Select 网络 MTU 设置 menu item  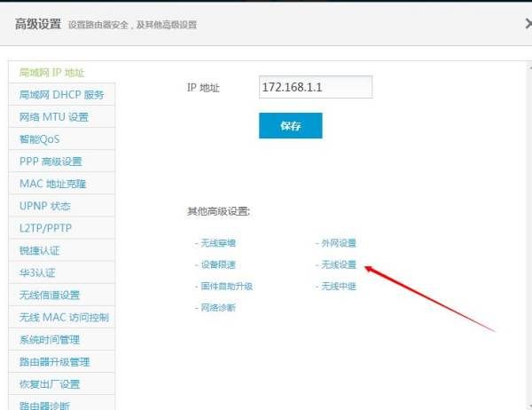[x=54, y=117]
